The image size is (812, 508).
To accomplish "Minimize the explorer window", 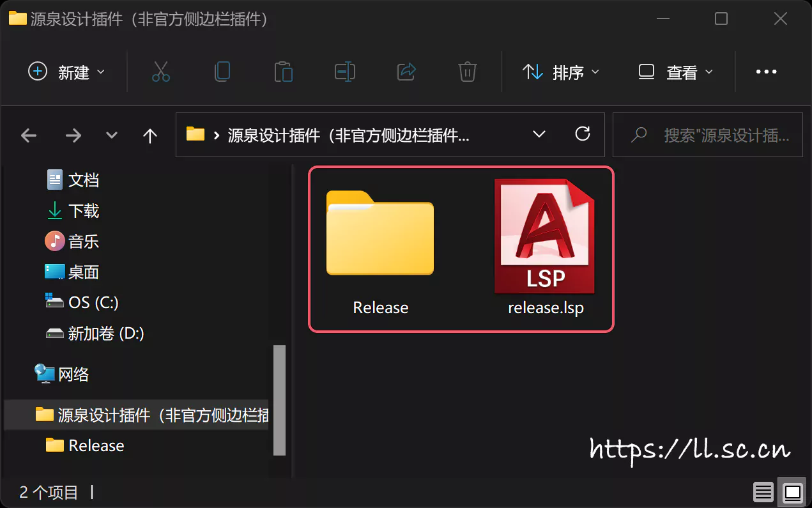I will point(662,19).
